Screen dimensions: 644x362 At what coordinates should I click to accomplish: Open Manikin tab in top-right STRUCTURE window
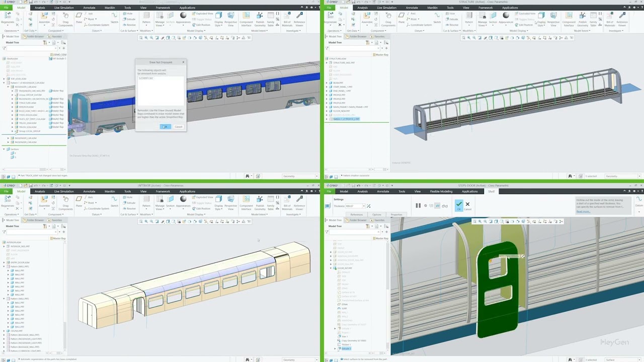(432, 8)
